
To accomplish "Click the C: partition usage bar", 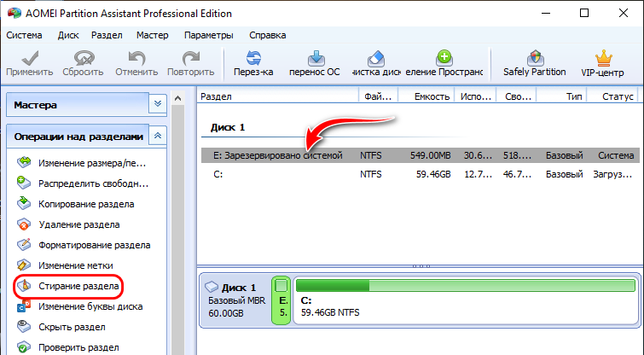I will [x=466, y=285].
